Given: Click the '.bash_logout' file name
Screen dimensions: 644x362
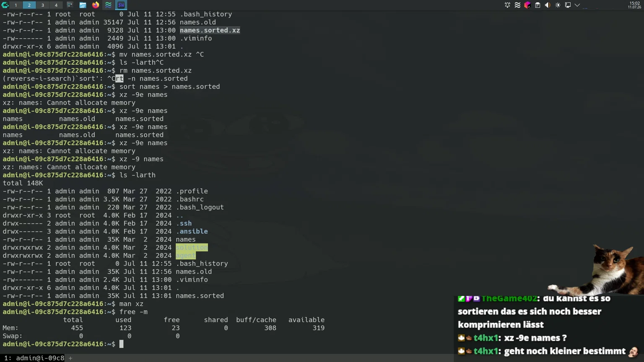Looking at the screenshot, I should point(200,207).
